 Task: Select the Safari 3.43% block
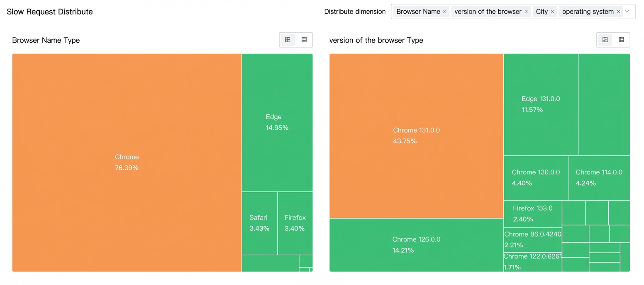click(260, 223)
